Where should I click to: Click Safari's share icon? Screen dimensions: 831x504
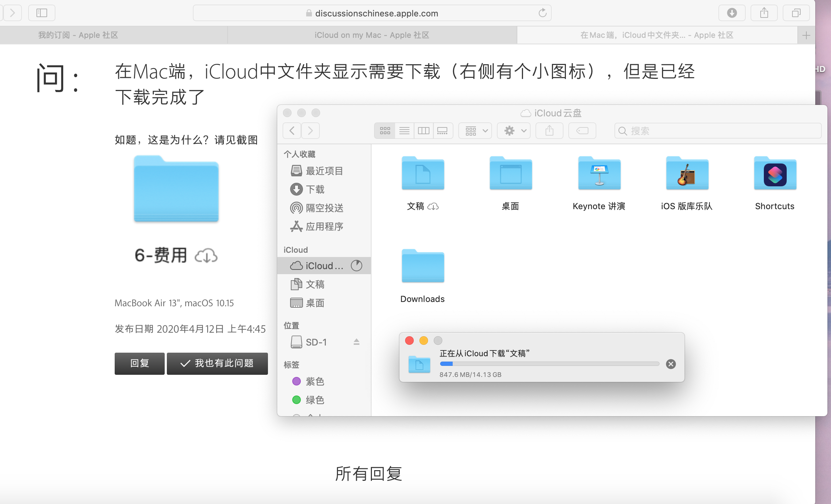[x=764, y=13]
